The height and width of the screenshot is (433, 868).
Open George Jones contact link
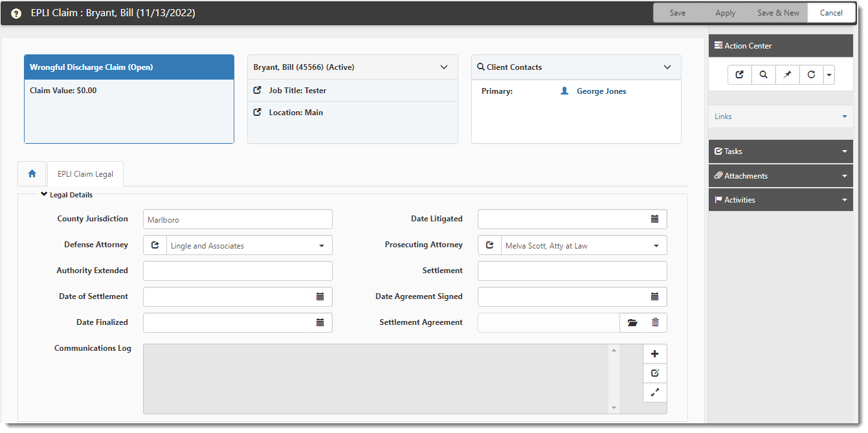(601, 91)
